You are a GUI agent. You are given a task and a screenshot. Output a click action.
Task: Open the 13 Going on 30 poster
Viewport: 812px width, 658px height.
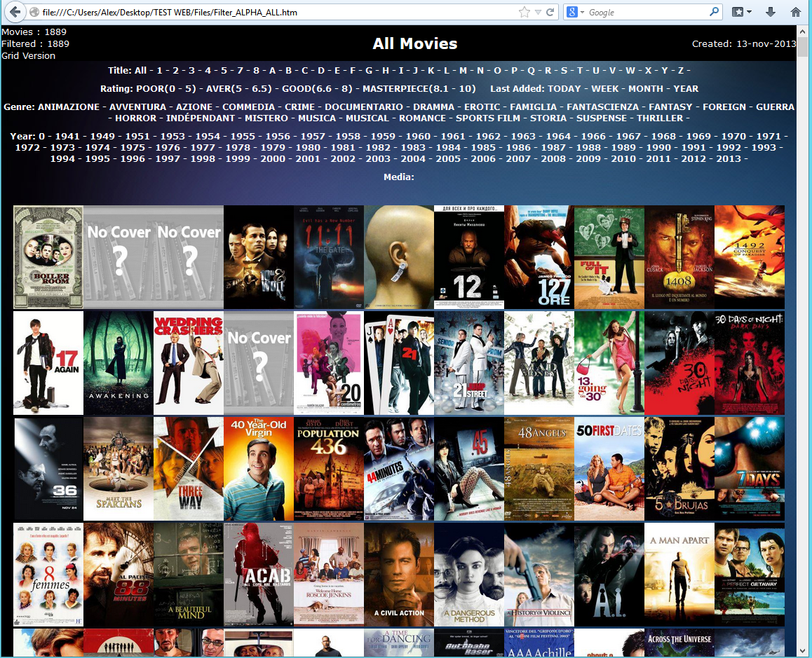pos(609,363)
